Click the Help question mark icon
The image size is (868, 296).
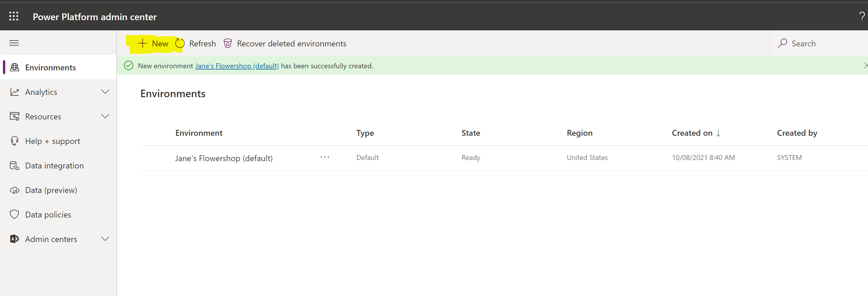[862, 17]
